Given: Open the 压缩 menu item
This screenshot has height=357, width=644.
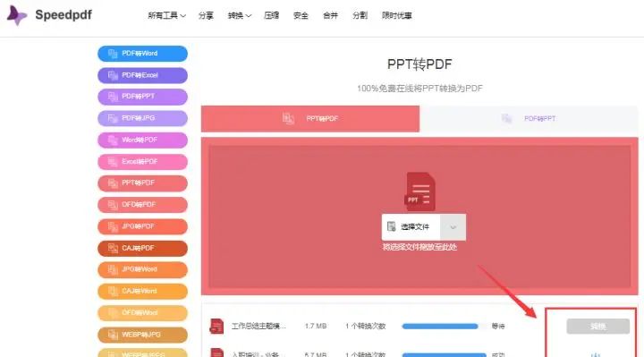Looking at the screenshot, I should [x=272, y=15].
